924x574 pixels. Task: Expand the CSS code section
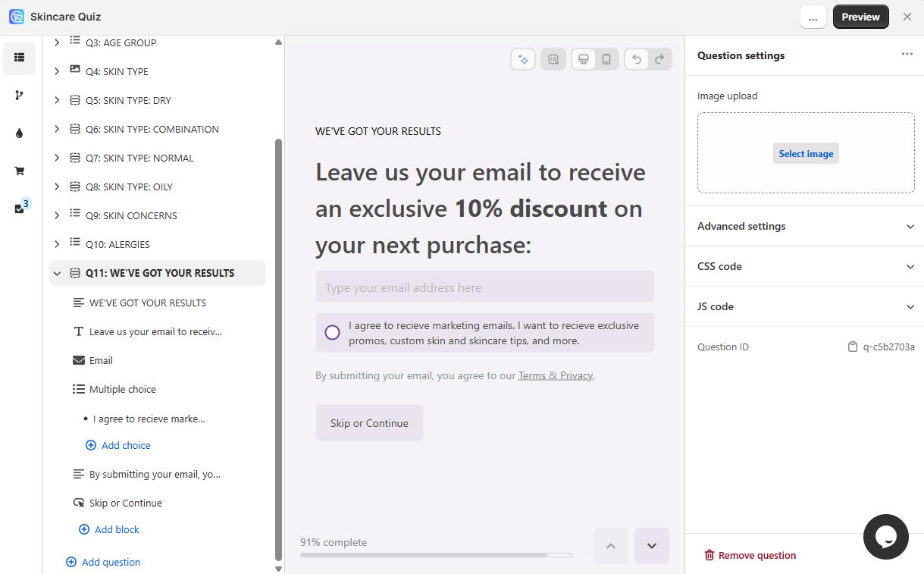pos(804,266)
